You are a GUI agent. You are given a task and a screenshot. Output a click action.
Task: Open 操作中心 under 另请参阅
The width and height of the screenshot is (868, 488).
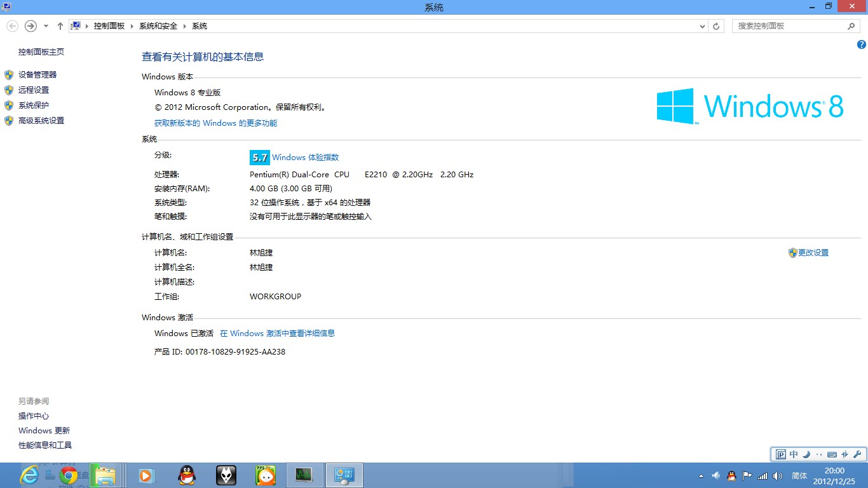click(34, 416)
